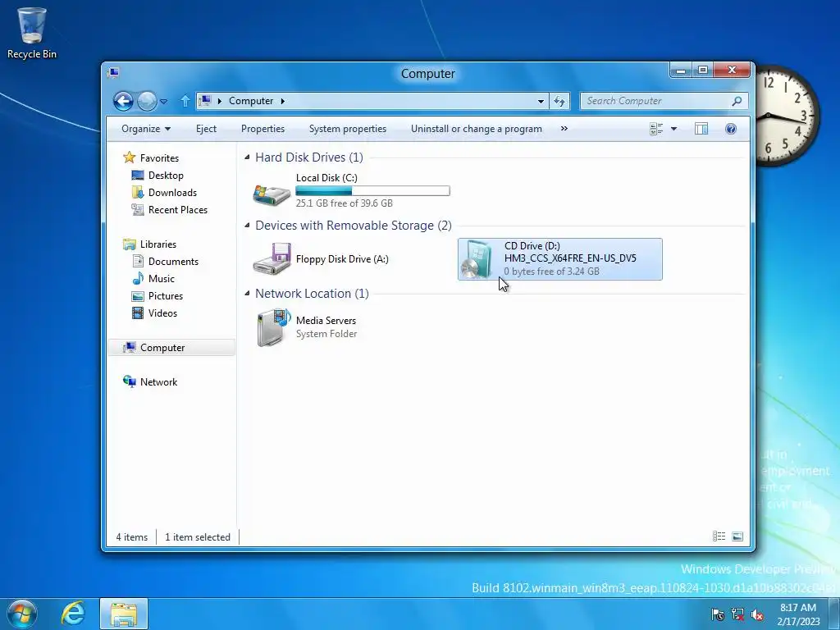The image size is (840, 630).
Task: Refresh the Computer folder view
Action: (x=559, y=101)
